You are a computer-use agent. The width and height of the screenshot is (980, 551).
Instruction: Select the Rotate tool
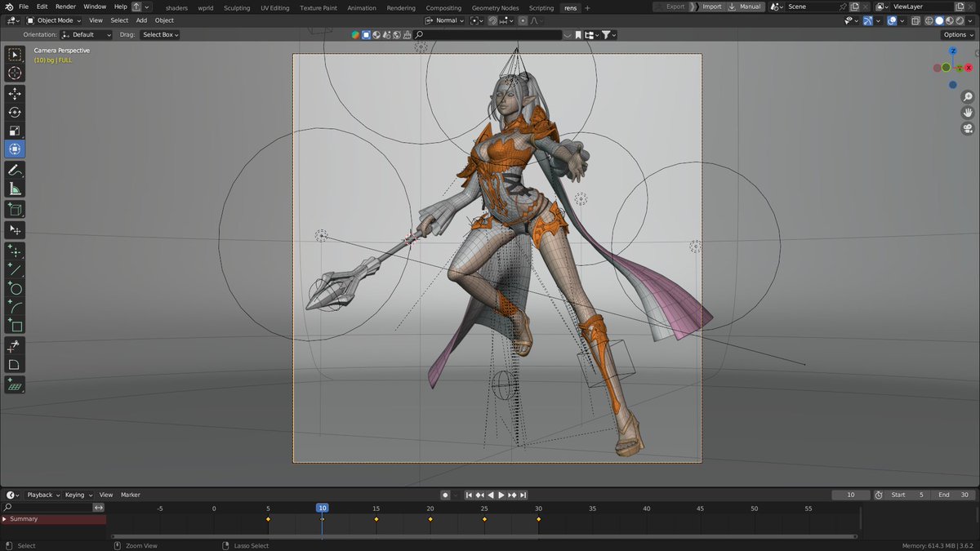tap(15, 113)
